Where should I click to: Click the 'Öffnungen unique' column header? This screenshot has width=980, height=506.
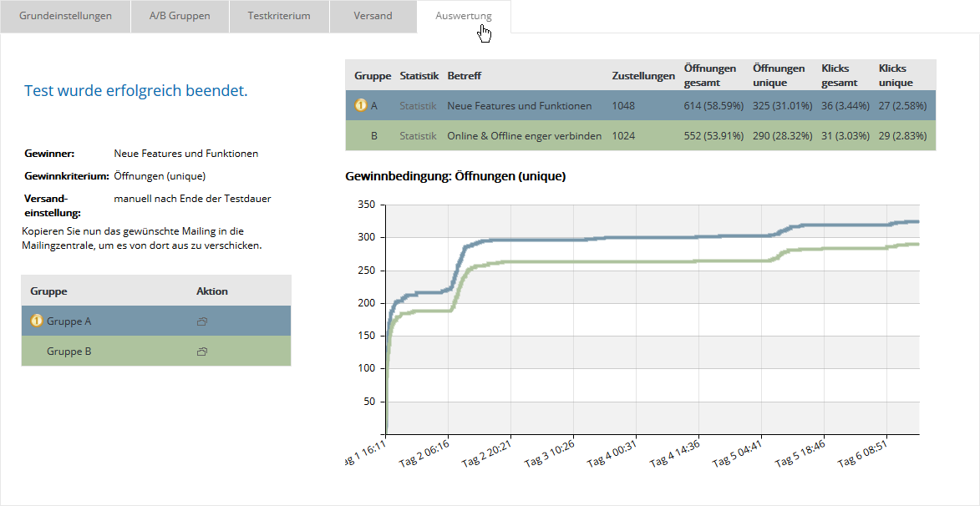(x=779, y=76)
